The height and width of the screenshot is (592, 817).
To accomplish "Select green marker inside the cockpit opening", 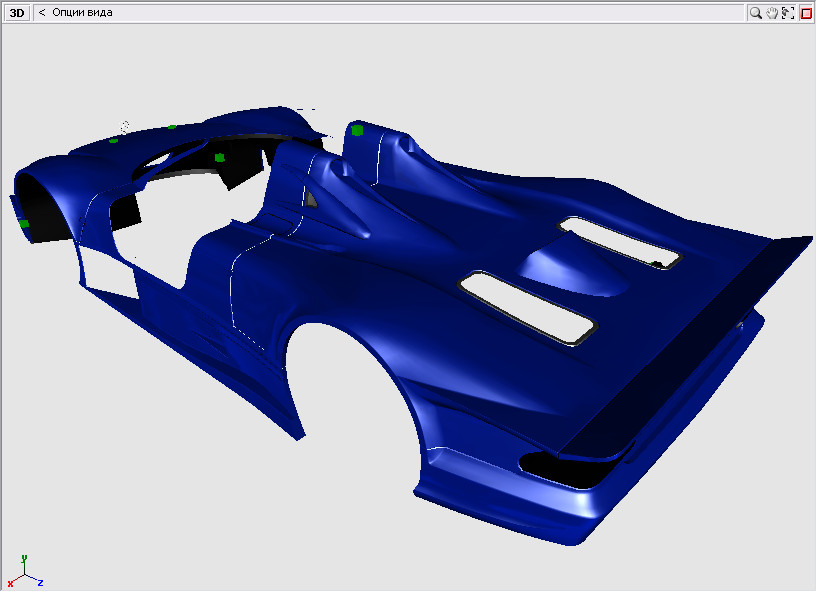I will (219, 157).
